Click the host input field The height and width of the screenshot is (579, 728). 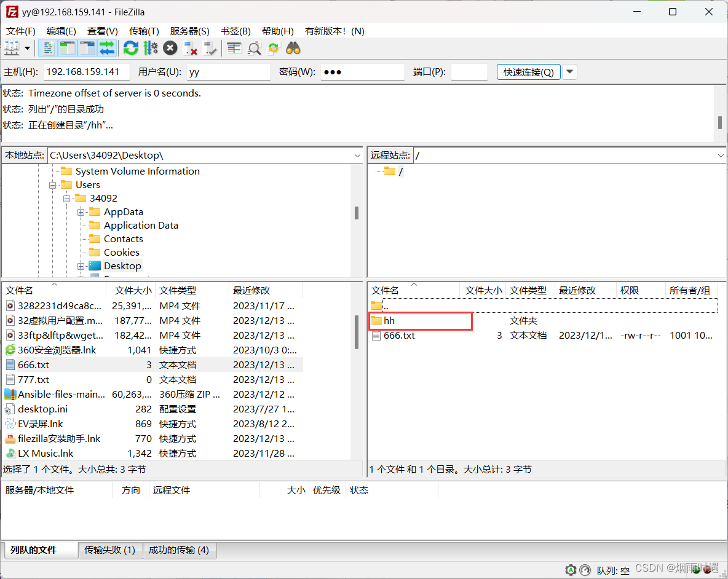[x=86, y=72]
